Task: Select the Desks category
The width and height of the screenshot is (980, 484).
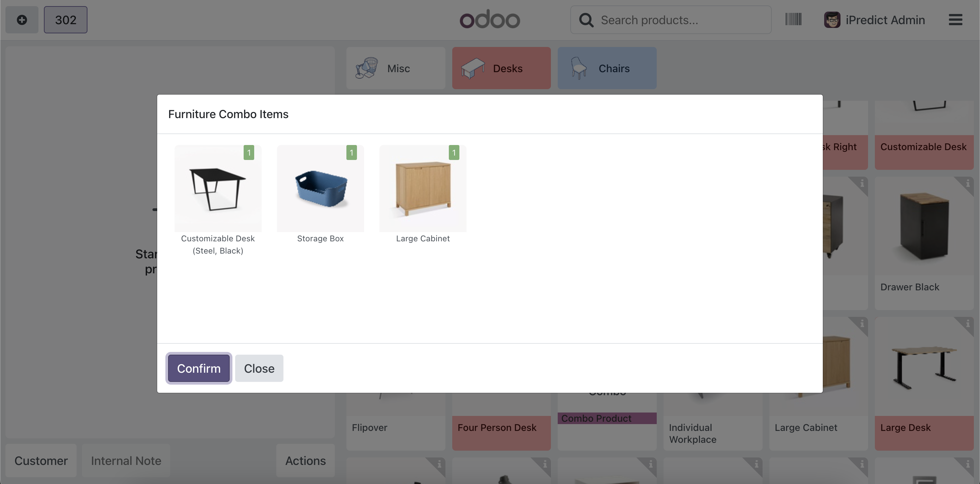Action: click(501, 68)
